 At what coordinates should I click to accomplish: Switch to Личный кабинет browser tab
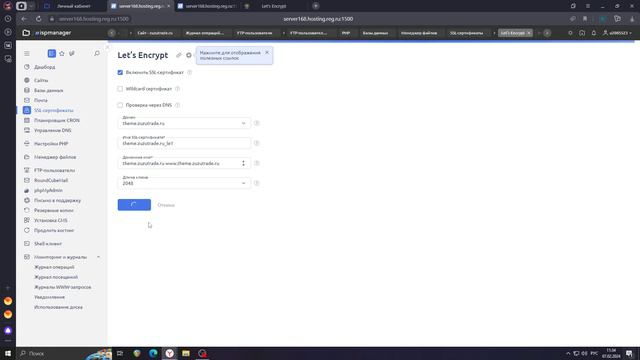(73, 6)
